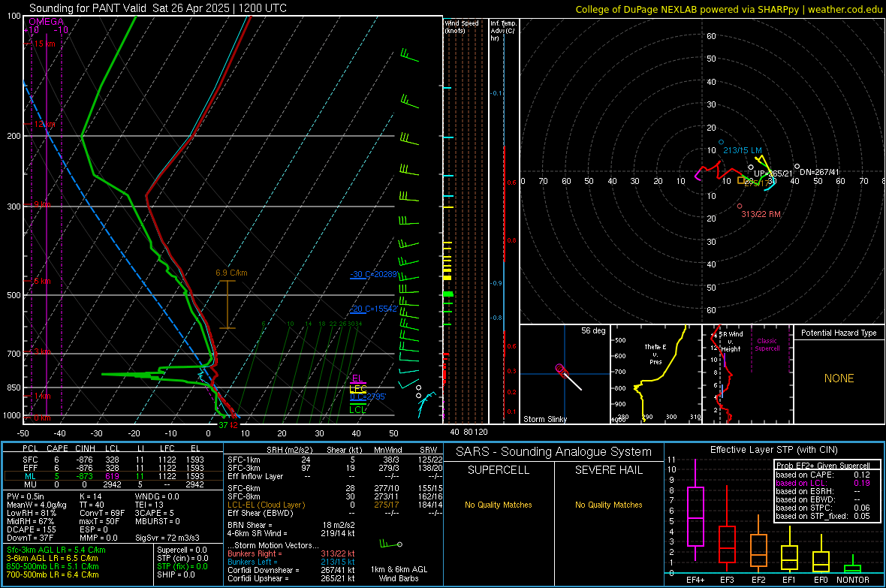Select the 'SR Wind v. Height' plot label
This screenshot has width=886, height=588.
[x=731, y=342]
